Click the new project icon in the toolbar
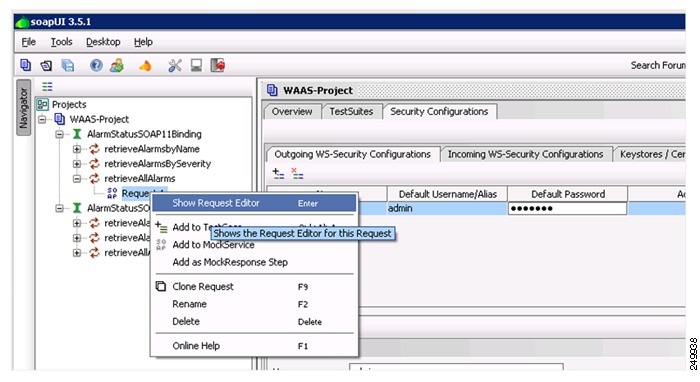Screen dimensions: 700x382 pyautogui.click(x=25, y=65)
